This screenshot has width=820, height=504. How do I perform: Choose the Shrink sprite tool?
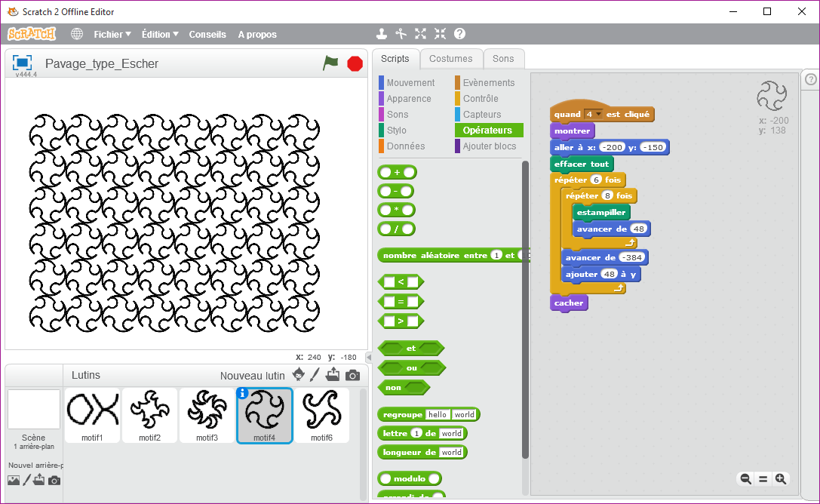[x=440, y=34]
